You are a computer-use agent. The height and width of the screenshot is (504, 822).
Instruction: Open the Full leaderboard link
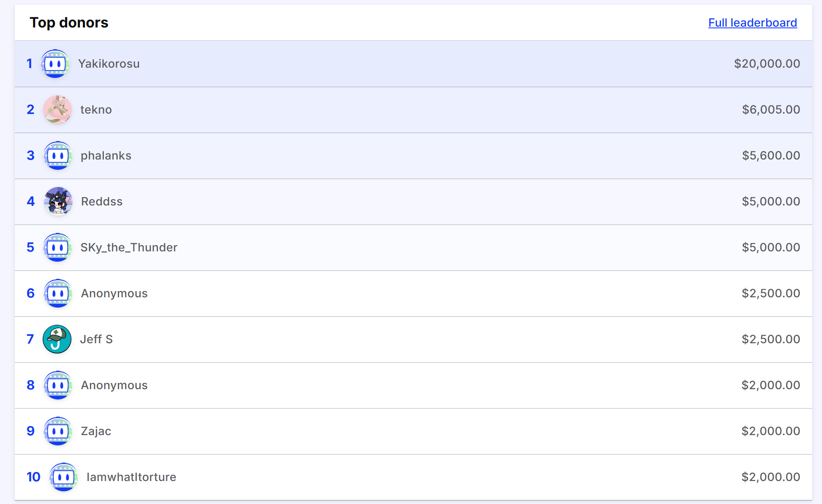[x=752, y=23]
